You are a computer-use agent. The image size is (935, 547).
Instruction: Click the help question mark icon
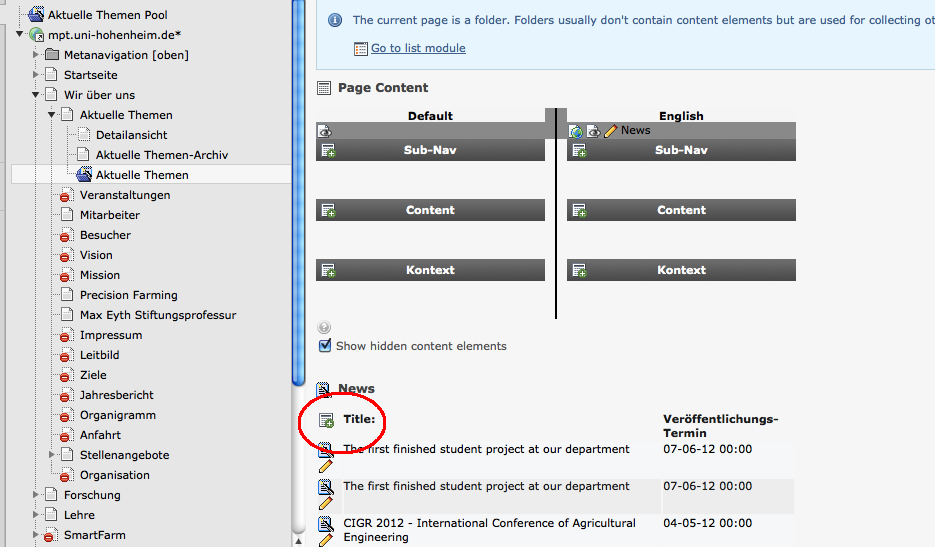coord(324,327)
